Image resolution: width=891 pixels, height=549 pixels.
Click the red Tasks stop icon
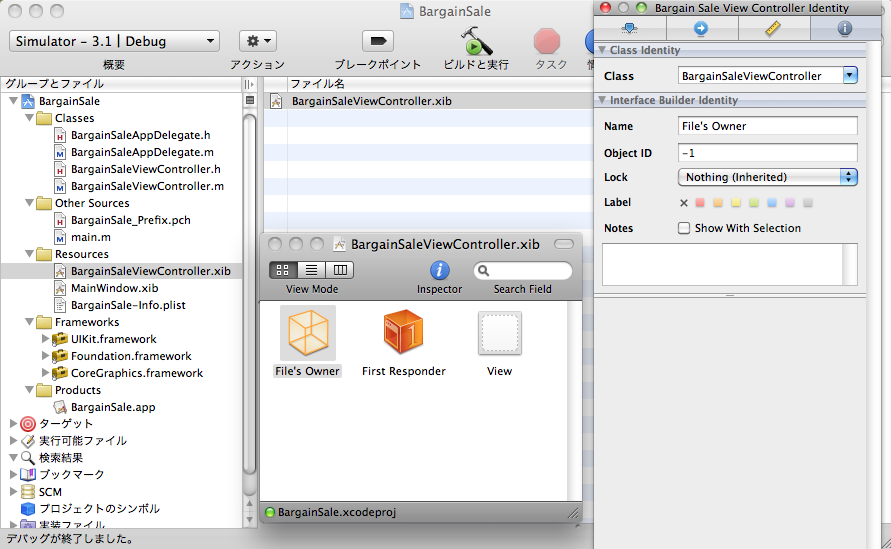click(x=547, y=41)
